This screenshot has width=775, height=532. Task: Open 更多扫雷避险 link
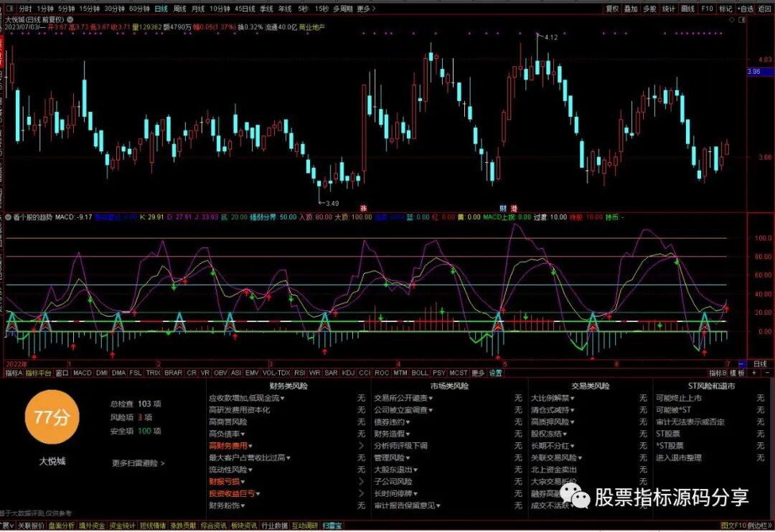click(x=138, y=463)
